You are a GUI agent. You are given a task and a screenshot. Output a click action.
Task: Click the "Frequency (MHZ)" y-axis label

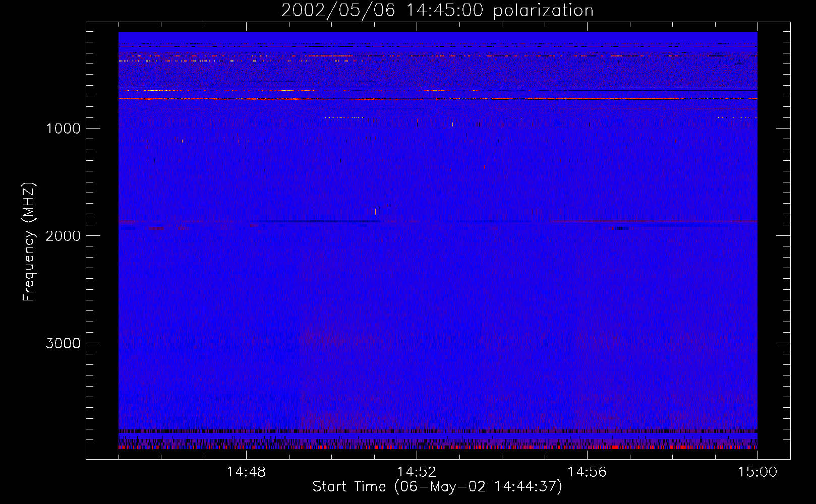29,242
